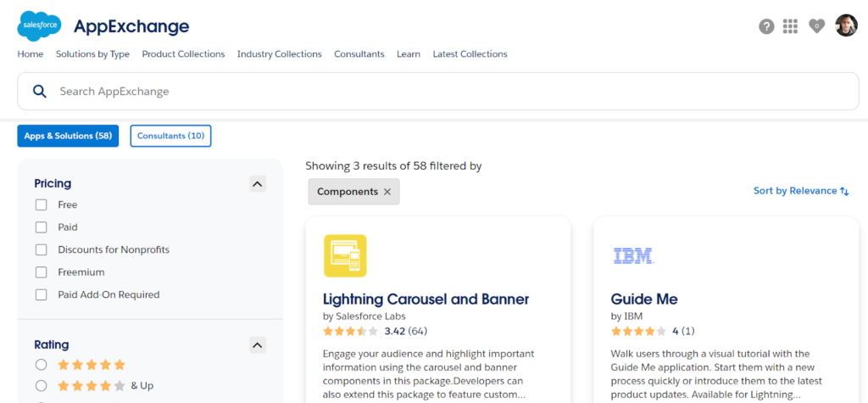This screenshot has width=868, height=403.
Task: Open the Guide Me listing title
Action: point(644,299)
